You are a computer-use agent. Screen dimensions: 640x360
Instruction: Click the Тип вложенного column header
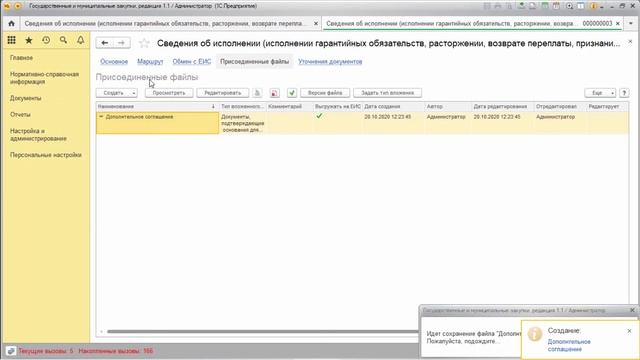pyautogui.click(x=242, y=107)
